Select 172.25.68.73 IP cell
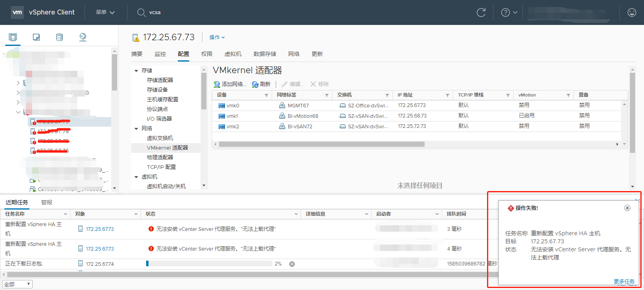Image resolution: width=644 pixels, height=290 pixels. click(x=412, y=116)
